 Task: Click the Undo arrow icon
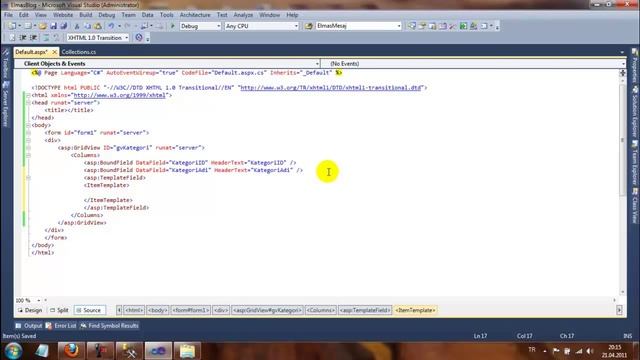pos(111,26)
